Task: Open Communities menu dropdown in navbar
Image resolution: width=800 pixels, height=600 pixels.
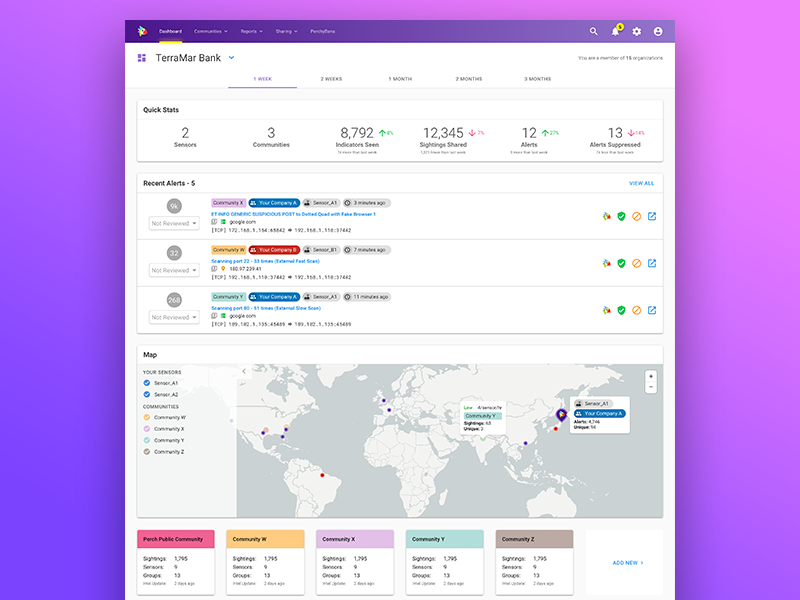Action: [211, 31]
